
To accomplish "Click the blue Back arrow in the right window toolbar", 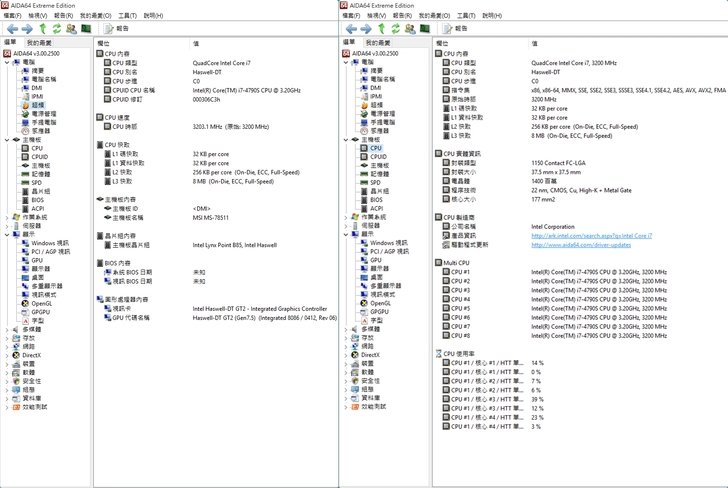I will tap(351, 29).
